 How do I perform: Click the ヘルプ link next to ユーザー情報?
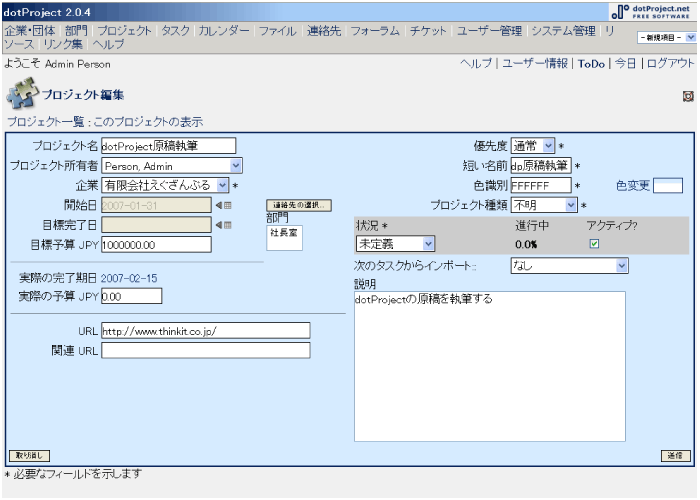(476, 64)
